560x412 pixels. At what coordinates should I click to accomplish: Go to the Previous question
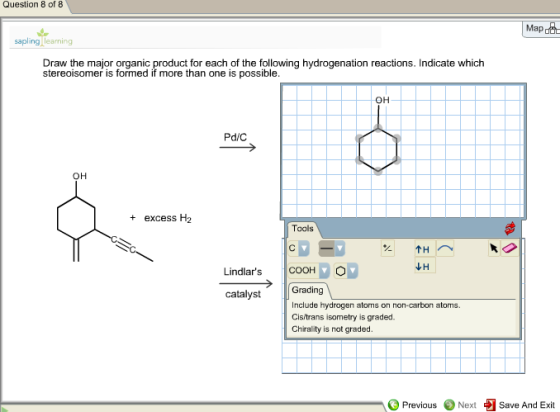coord(412,405)
